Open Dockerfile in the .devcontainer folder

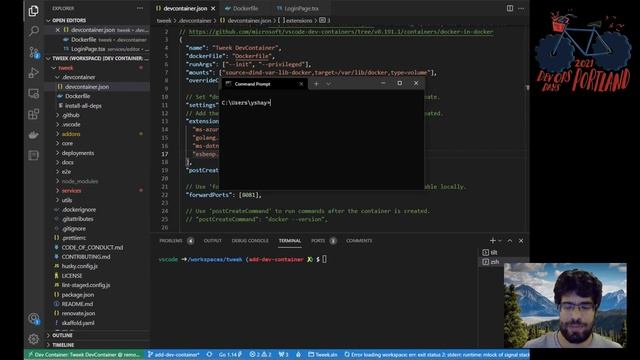(x=77, y=96)
